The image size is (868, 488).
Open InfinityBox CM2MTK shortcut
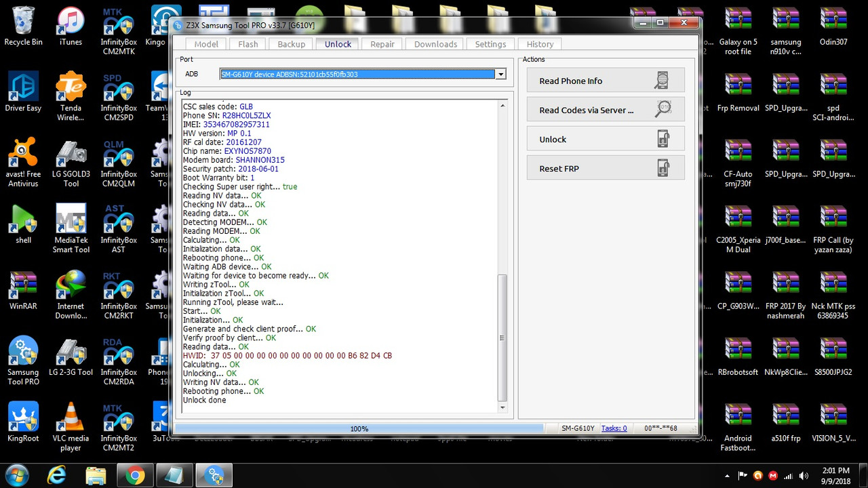click(x=119, y=31)
